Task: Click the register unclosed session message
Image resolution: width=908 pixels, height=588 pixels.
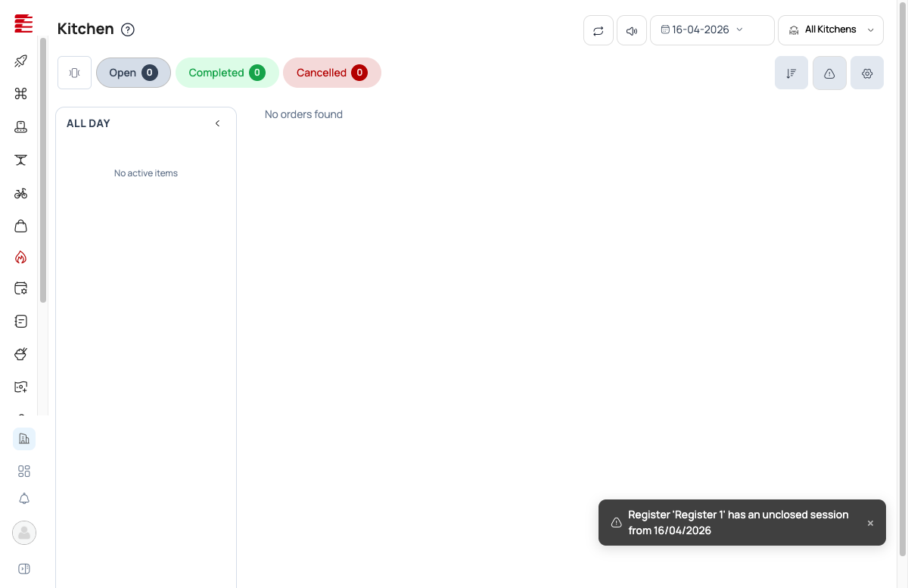Action: coord(738,522)
